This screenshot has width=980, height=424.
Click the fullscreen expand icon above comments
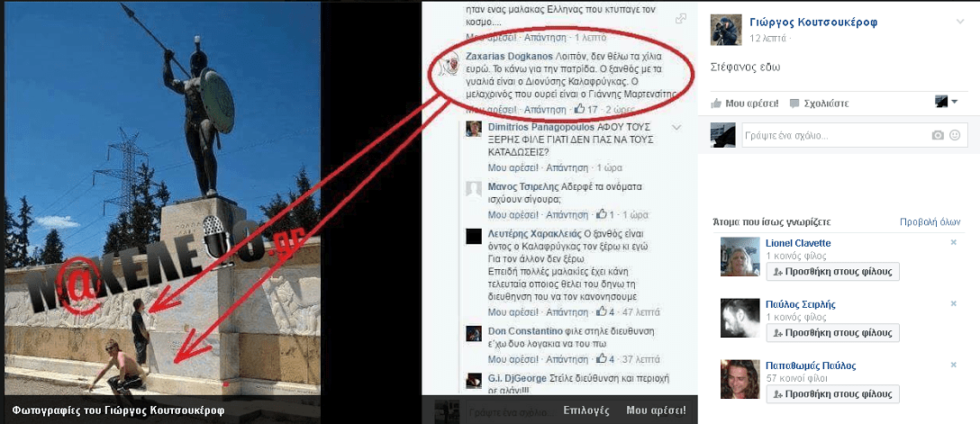coord(681,20)
